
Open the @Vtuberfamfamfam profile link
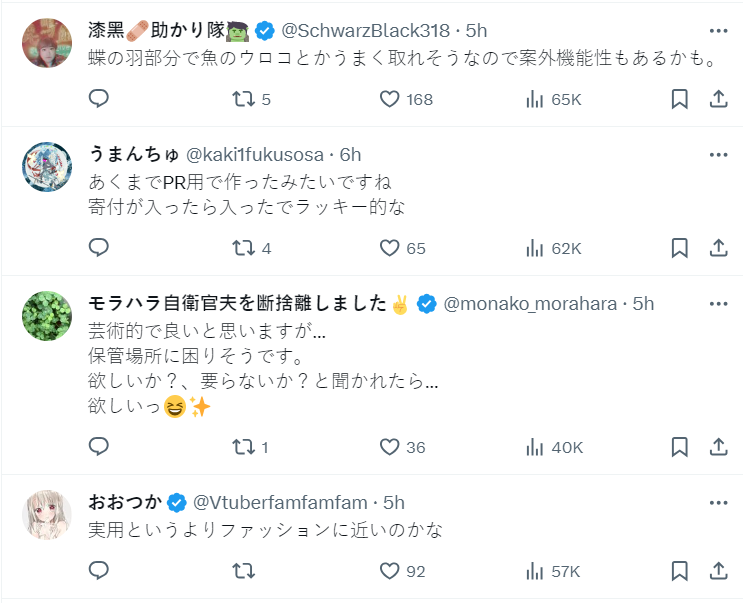[x=283, y=502]
